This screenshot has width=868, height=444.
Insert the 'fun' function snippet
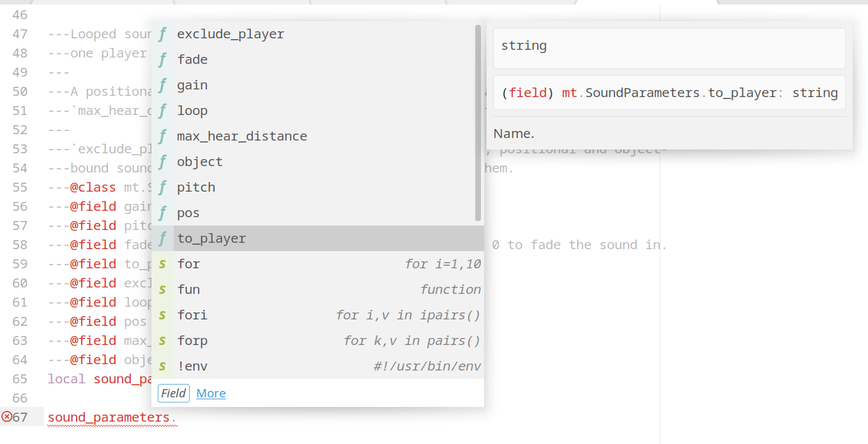(317, 289)
